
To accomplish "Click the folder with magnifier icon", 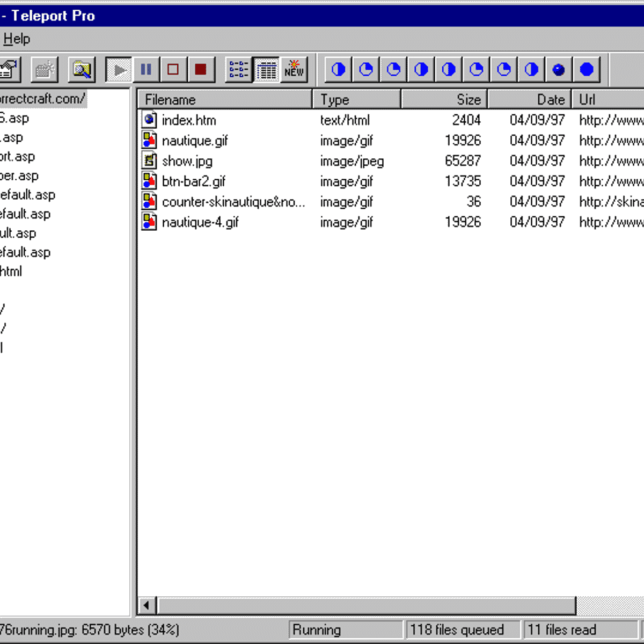I will pyautogui.click(x=82, y=69).
